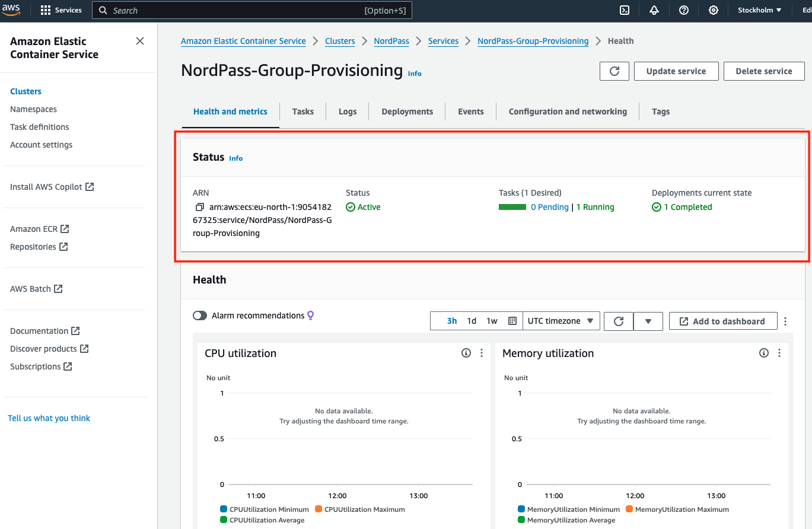Click the Alarm recommendations lightbulb icon

pyautogui.click(x=310, y=316)
